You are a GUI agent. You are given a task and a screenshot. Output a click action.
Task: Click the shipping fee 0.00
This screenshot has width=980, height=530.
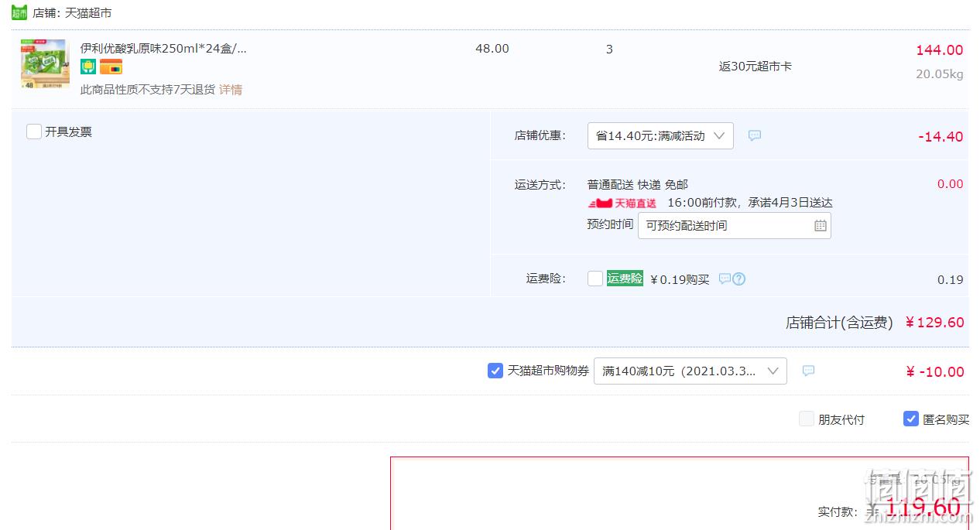coord(951,184)
